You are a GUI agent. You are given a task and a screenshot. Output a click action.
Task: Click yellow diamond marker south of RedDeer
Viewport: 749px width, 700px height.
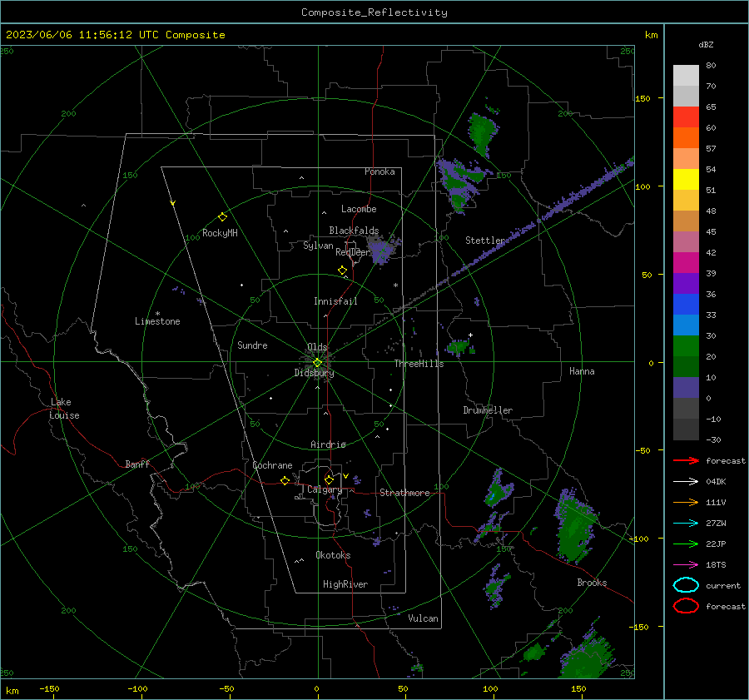click(343, 271)
